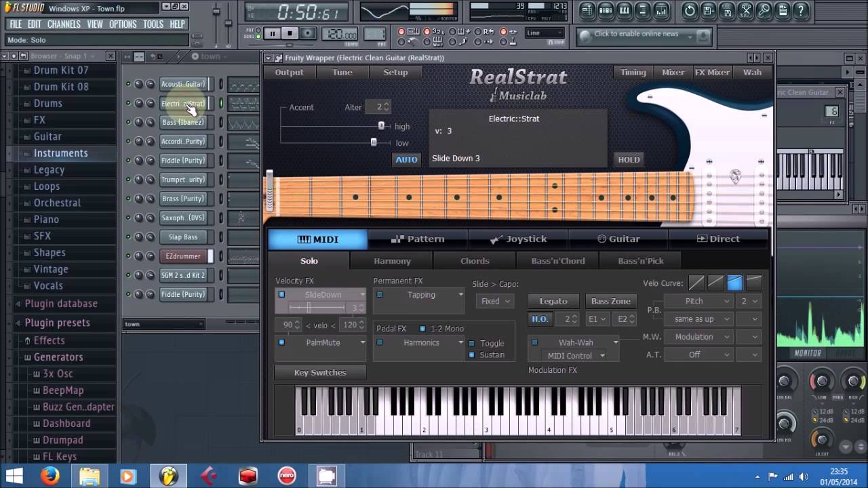The image size is (868, 488).
Task: Select the highlighted blue Velo Curve icon
Action: pyautogui.click(x=734, y=283)
